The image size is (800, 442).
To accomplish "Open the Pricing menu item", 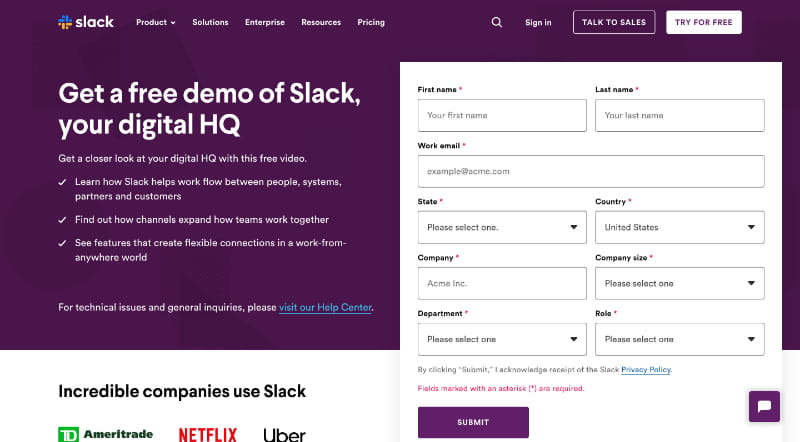I will coord(371,22).
